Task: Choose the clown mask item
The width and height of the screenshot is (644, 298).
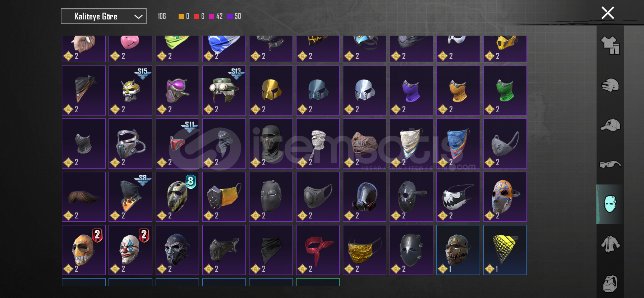Action: pos(130,250)
